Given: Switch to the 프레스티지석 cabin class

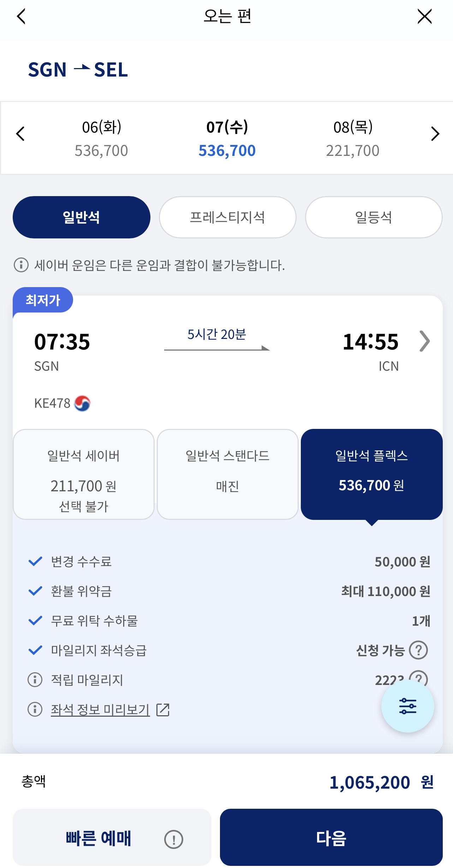Looking at the screenshot, I should pos(227,217).
